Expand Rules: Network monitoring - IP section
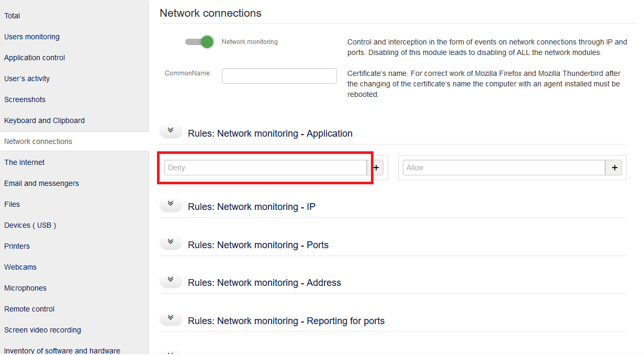Viewport: 644px width, 355px height. tap(171, 204)
